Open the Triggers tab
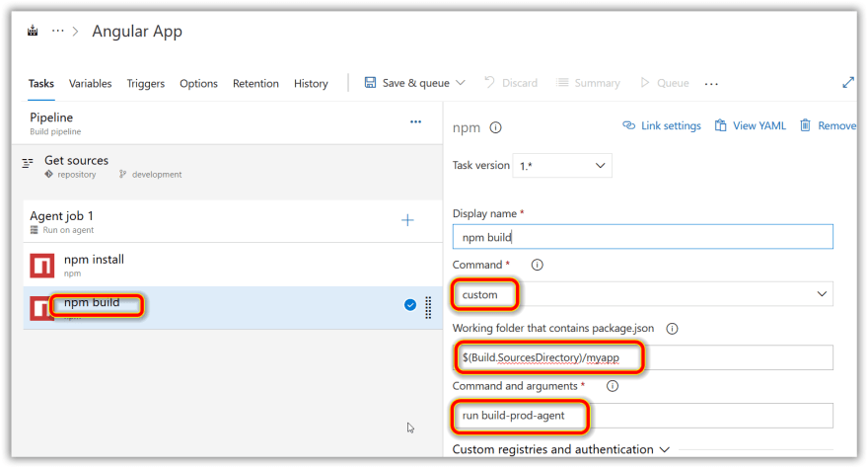 pyautogui.click(x=146, y=83)
